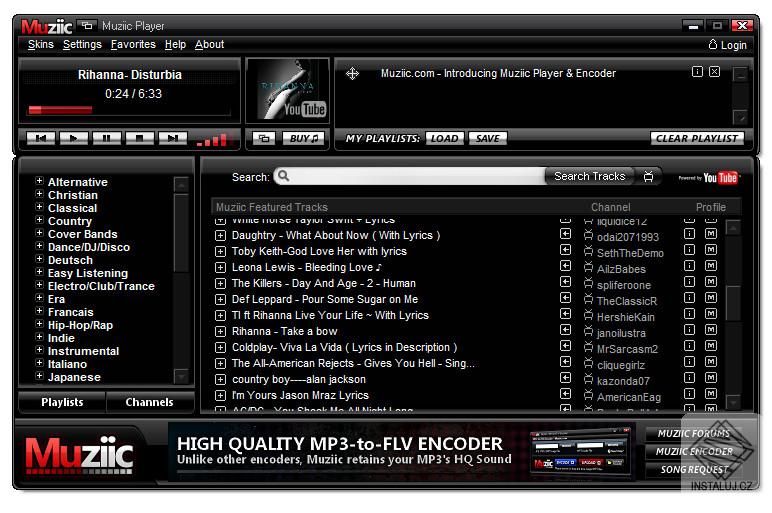Open M profile for I'm Yours Jason Mraz
Screen dimensions: 772x513
[x=710, y=394]
